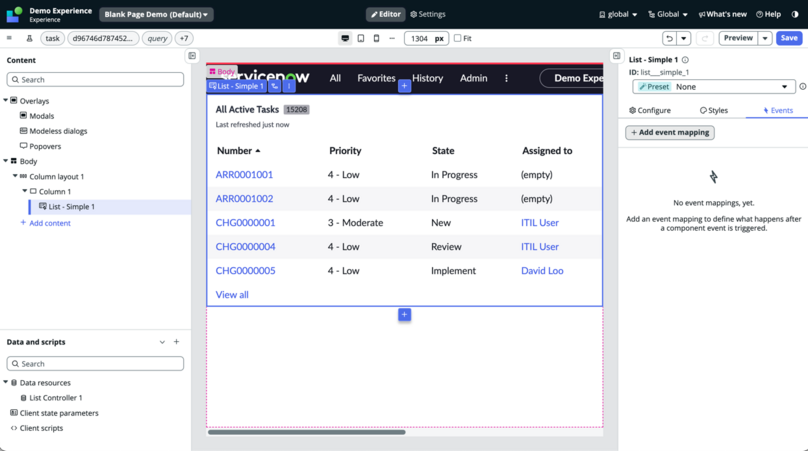Open the David Loo user link

pos(542,271)
